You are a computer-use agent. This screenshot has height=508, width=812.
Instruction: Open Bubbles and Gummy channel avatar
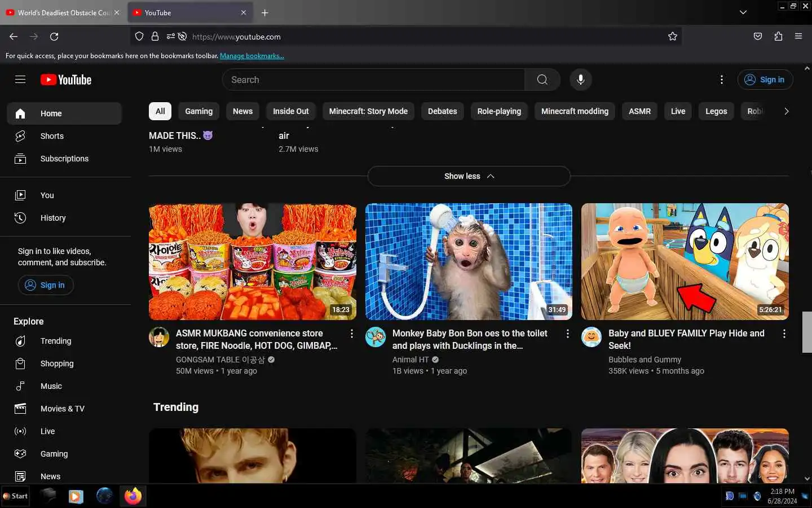[592, 337]
